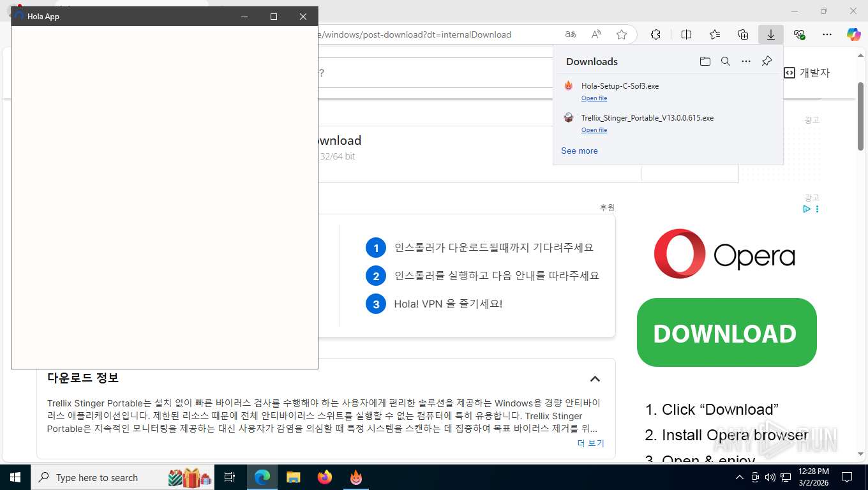Click the green Opera DOWNLOAD button

coord(727,332)
